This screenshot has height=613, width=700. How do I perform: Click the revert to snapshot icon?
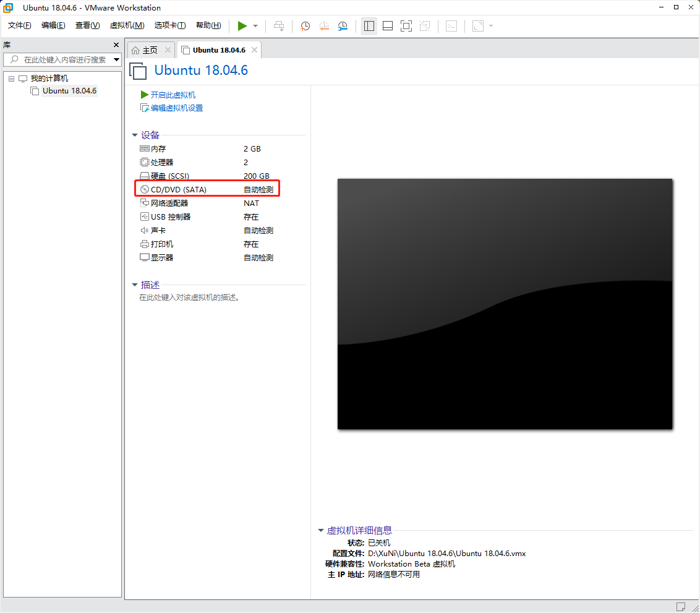[x=324, y=26]
